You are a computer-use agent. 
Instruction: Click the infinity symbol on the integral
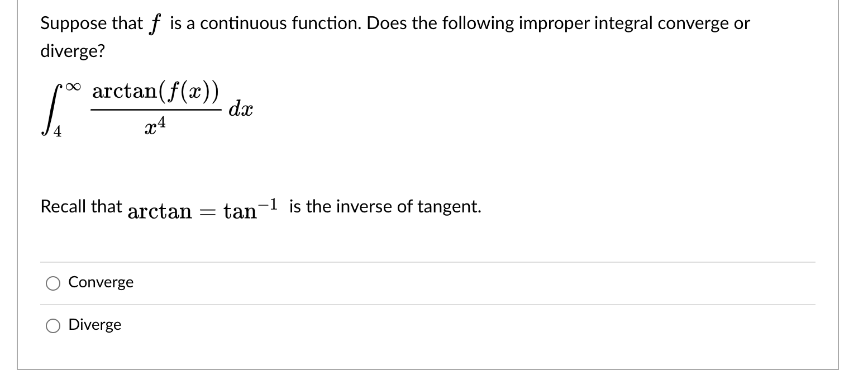pyautogui.click(x=73, y=86)
